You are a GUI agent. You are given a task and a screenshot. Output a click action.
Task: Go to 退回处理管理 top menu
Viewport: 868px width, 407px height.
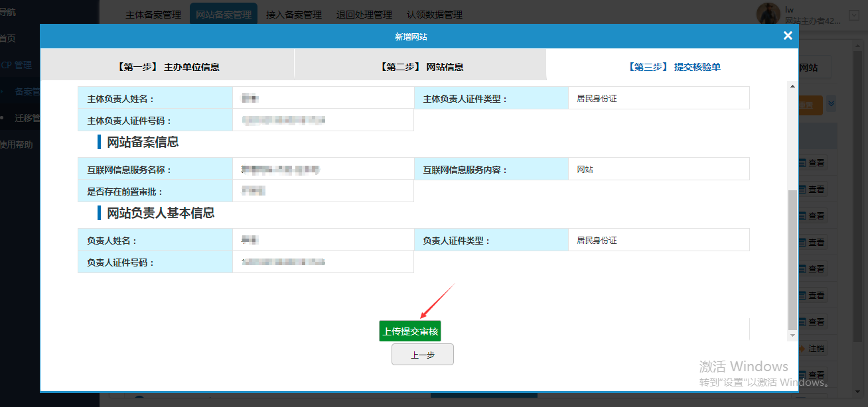point(364,15)
